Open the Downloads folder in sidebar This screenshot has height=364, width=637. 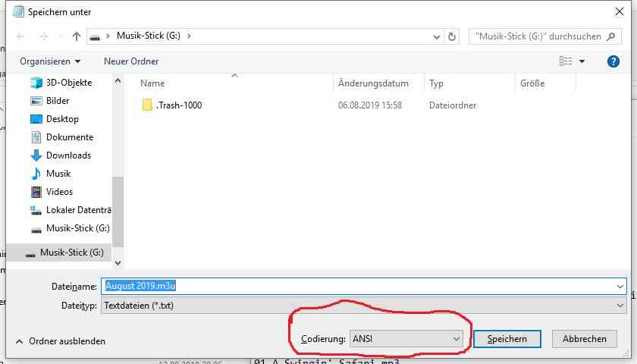[68, 155]
